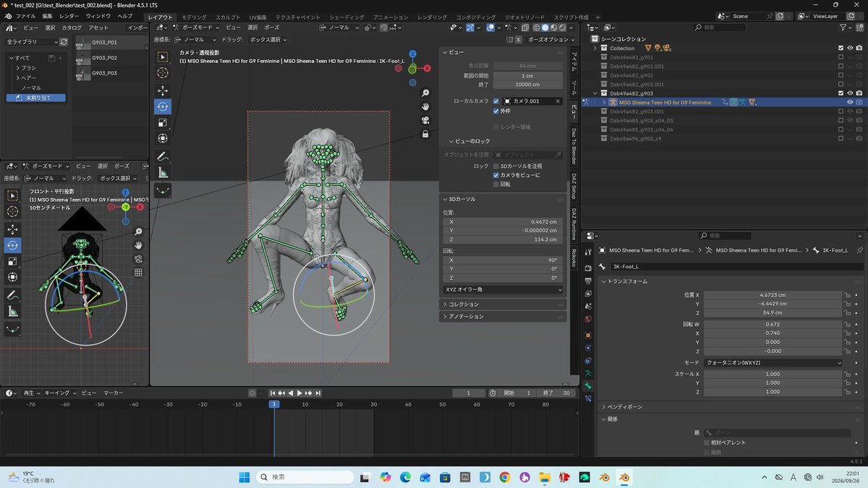The image size is (868, 488).
Task: Hide MSO Sheena Teen HD armature eye icon
Action: coord(850,103)
